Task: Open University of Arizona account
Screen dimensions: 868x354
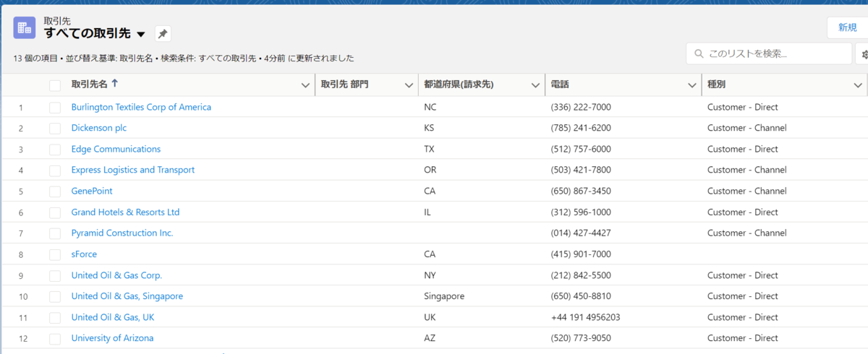Action: [x=112, y=337]
